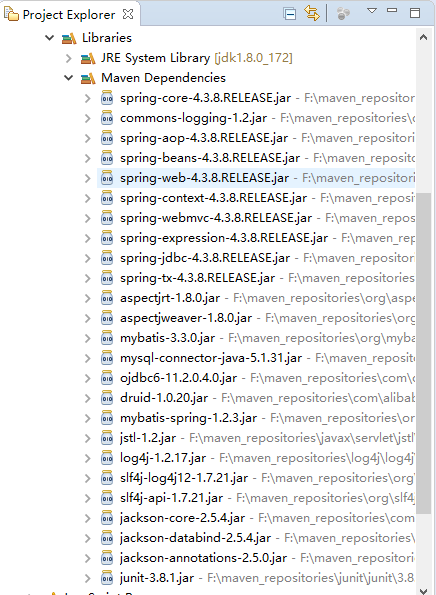
Task: Select spring-jdbc-4.3.8.RELEASE.jar in tree
Action: coord(205,258)
